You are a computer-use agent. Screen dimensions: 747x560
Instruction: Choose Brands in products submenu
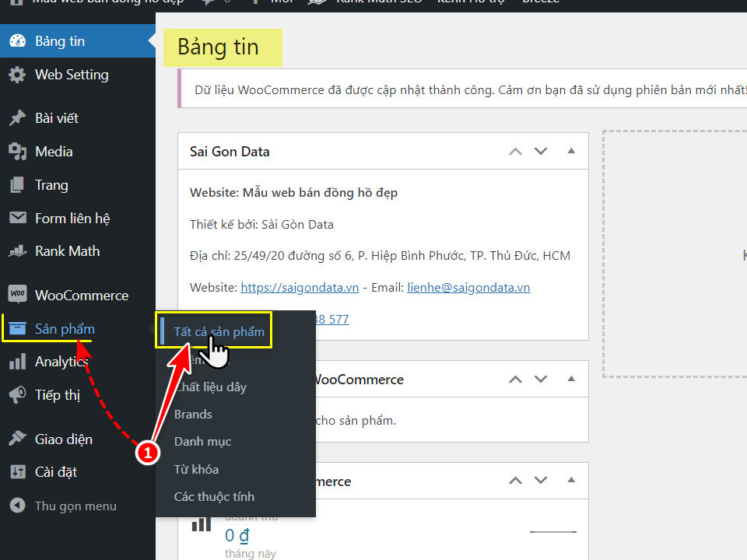193,415
